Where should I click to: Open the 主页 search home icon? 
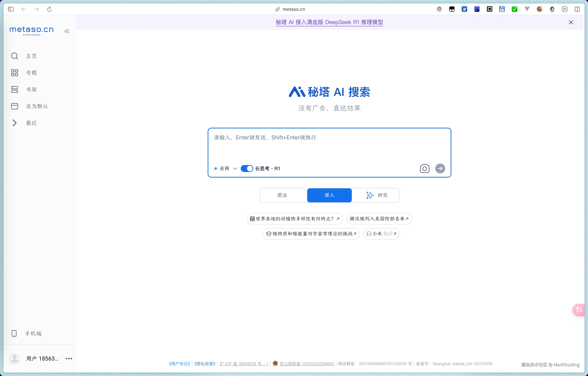(15, 56)
